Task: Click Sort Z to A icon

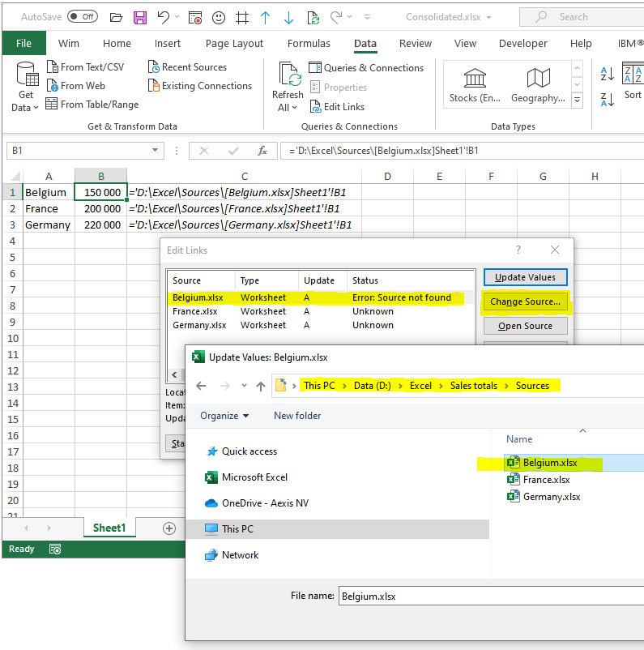Action: [x=607, y=100]
